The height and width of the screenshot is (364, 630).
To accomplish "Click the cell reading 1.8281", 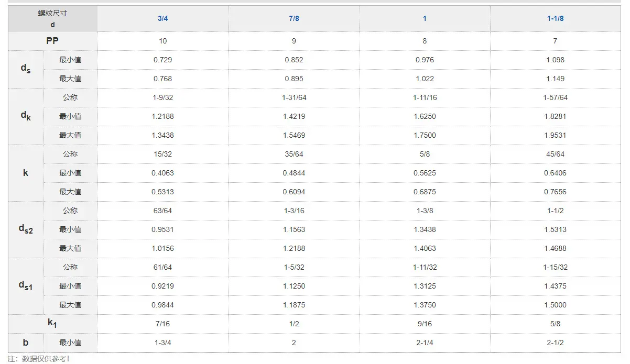I will coord(555,116).
